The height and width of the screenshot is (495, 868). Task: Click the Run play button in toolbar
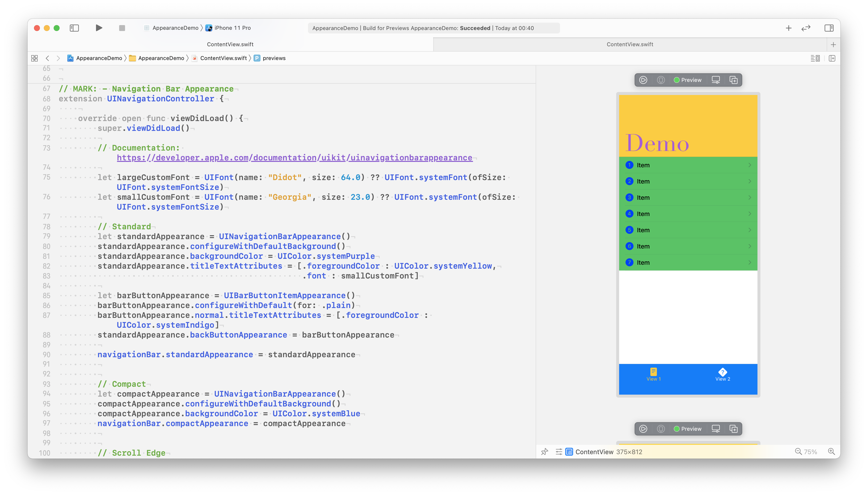coord(99,28)
